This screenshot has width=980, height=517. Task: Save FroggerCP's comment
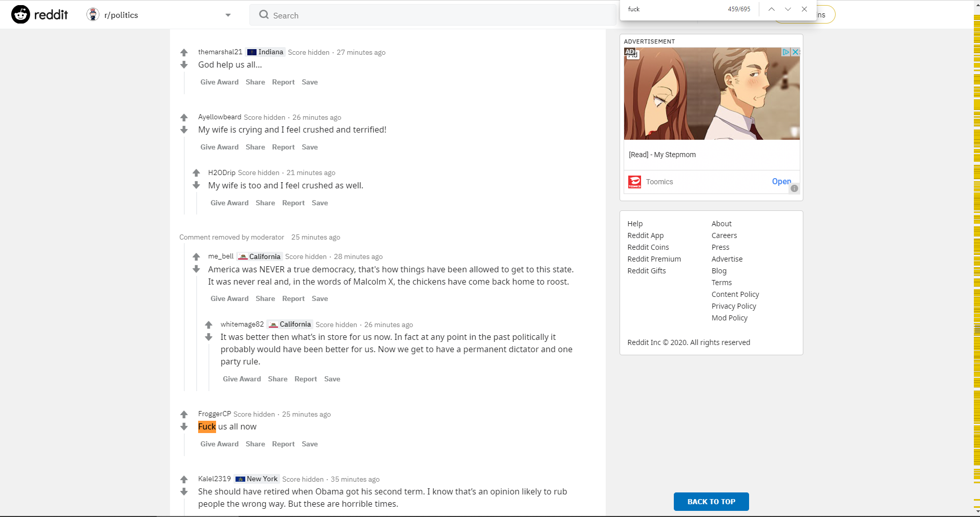click(x=310, y=444)
